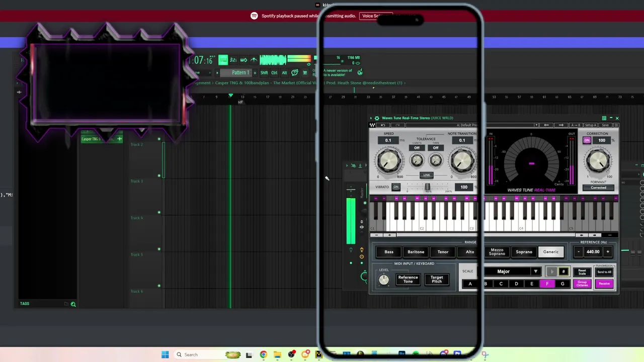The width and height of the screenshot is (644, 362).
Task: Click Save in Waves toolbar
Action: coord(605,125)
